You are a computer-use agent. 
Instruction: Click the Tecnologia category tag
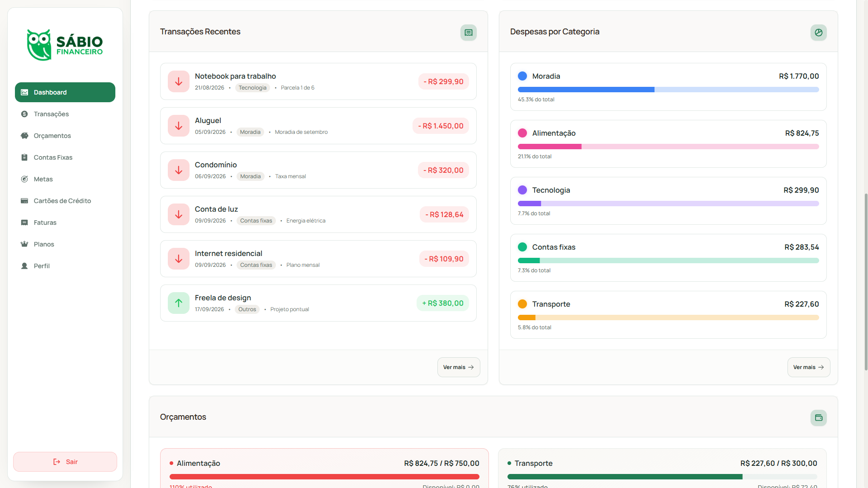coord(252,88)
